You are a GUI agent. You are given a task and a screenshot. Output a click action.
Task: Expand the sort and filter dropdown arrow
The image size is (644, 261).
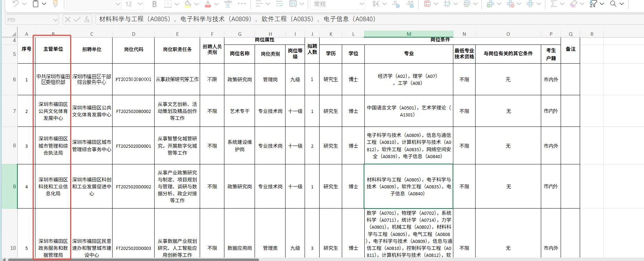pyautogui.click(x=602, y=4)
